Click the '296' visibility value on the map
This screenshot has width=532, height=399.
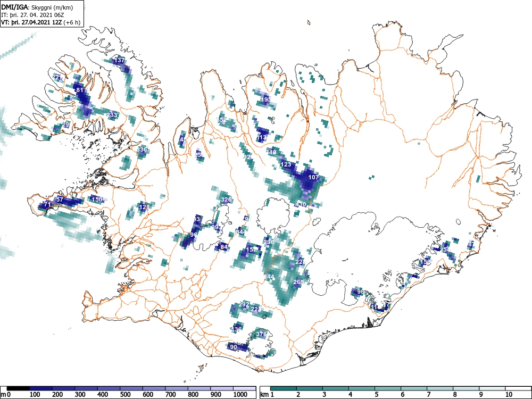click(268, 242)
